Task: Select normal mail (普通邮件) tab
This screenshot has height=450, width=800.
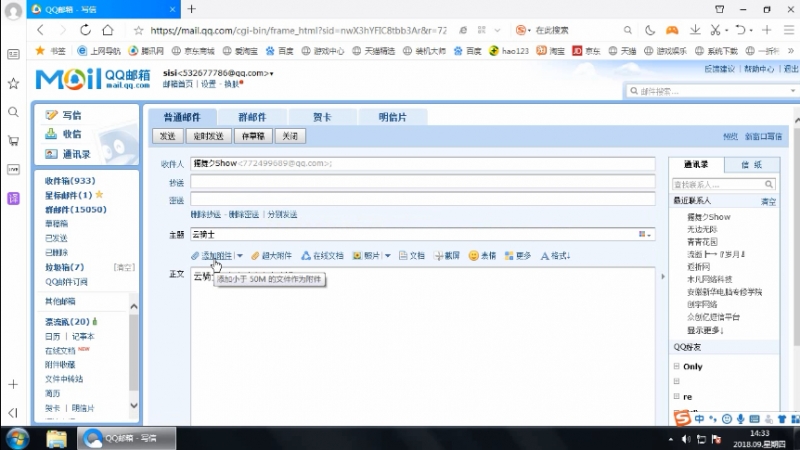Action: click(x=182, y=117)
